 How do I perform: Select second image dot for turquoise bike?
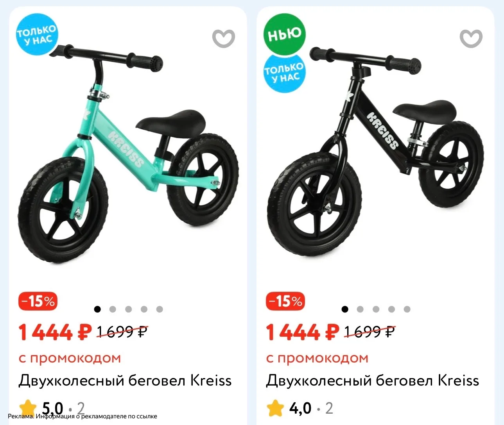pyautogui.click(x=113, y=309)
